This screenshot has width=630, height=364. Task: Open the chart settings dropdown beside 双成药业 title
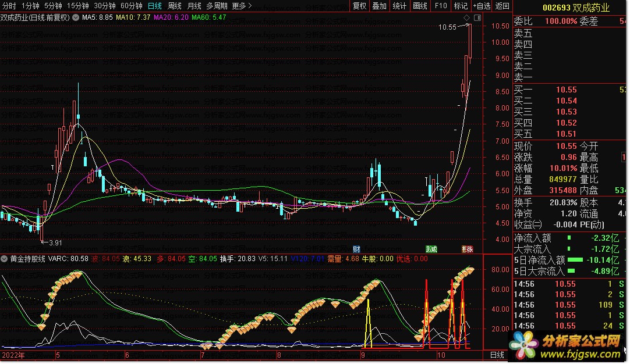[76, 17]
